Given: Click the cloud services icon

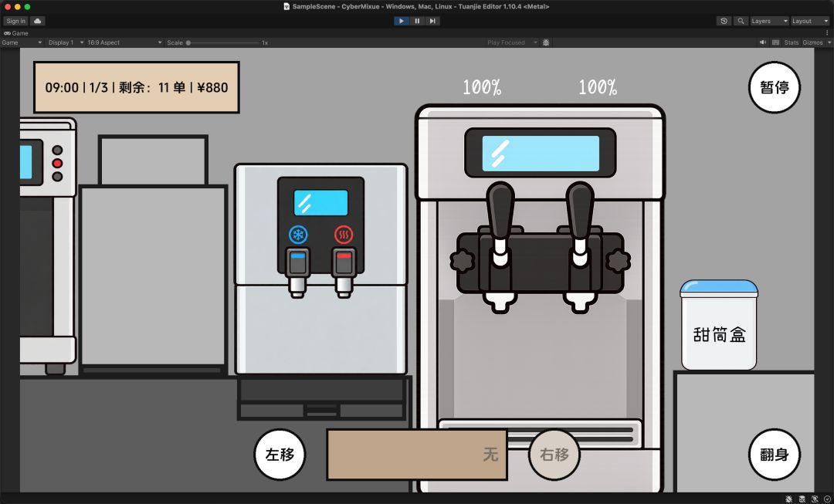Looking at the screenshot, I should click(37, 21).
